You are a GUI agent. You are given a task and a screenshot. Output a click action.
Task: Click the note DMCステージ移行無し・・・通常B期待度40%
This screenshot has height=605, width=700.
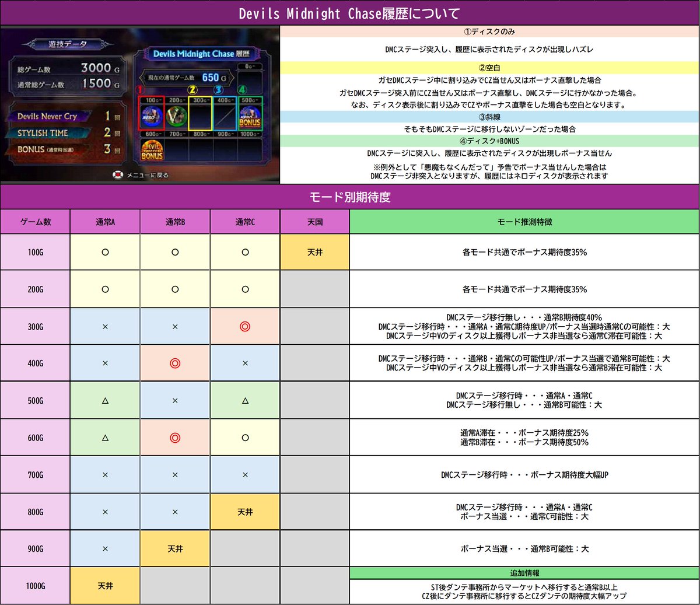pyautogui.click(x=524, y=318)
